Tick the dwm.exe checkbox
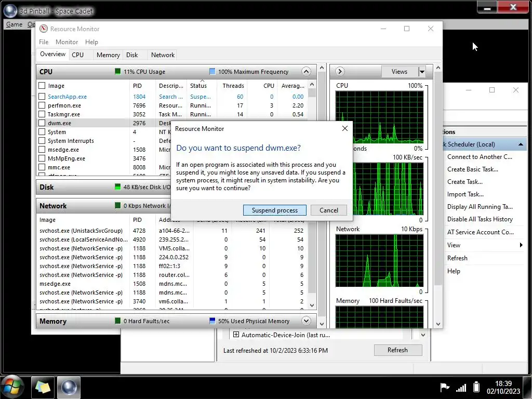 pyautogui.click(x=42, y=123)
